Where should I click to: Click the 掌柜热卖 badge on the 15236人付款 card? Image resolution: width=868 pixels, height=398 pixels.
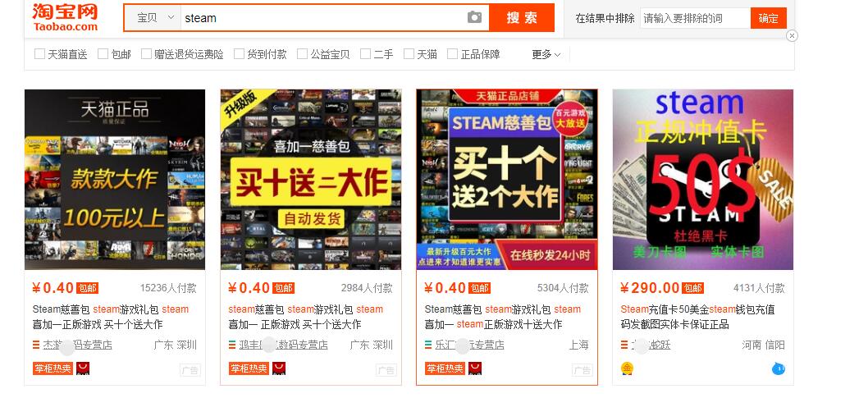(x=53, y=368)
